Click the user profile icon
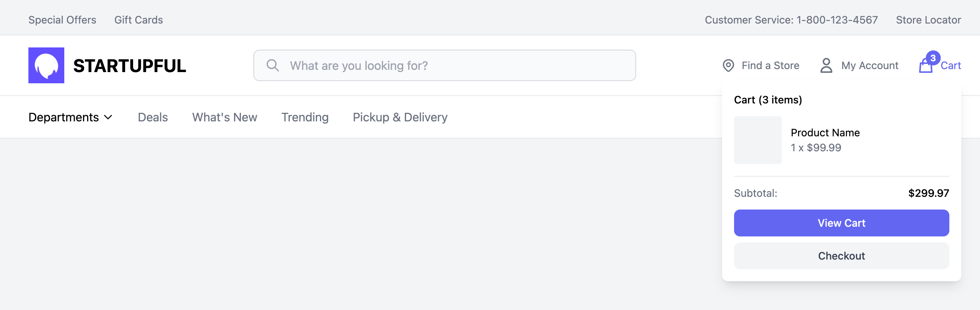 point(826,65)
